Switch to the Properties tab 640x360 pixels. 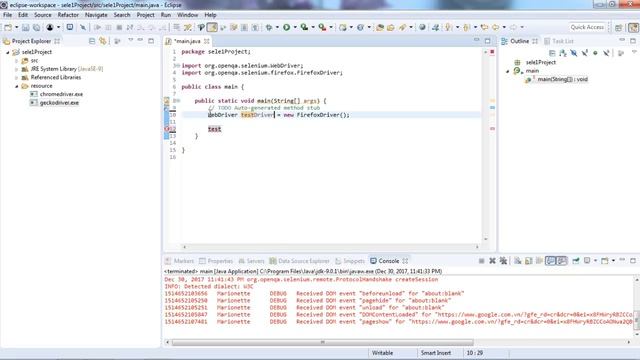[x=216, y=261]
